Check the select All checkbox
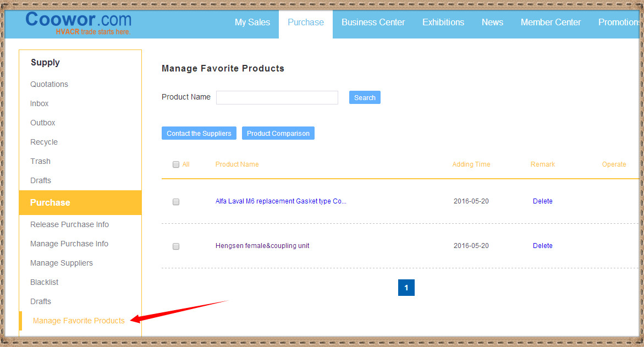Image resolution: width=644 pixels, height=347 pixels. 176,164
